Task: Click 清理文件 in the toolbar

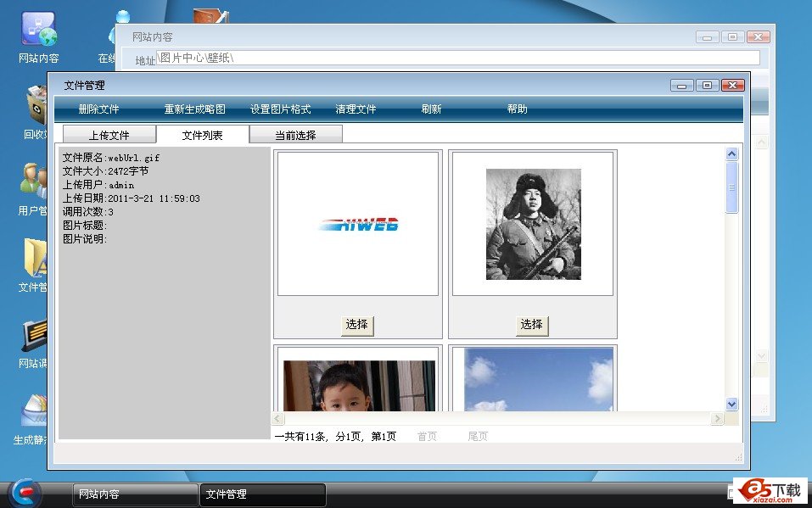Action: pos(356,109)
